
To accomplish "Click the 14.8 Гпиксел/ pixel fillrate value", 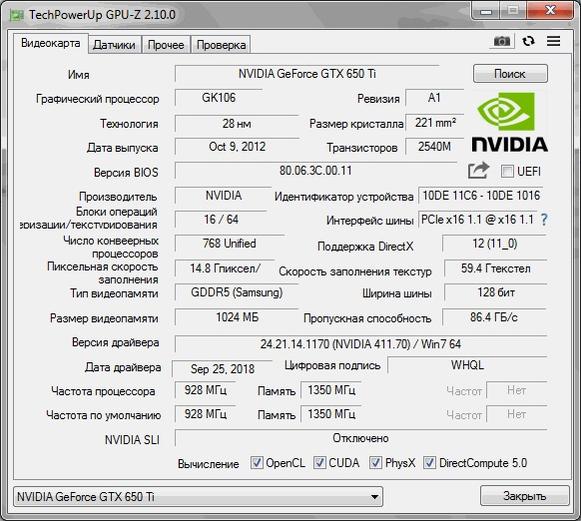I will 225,268.
